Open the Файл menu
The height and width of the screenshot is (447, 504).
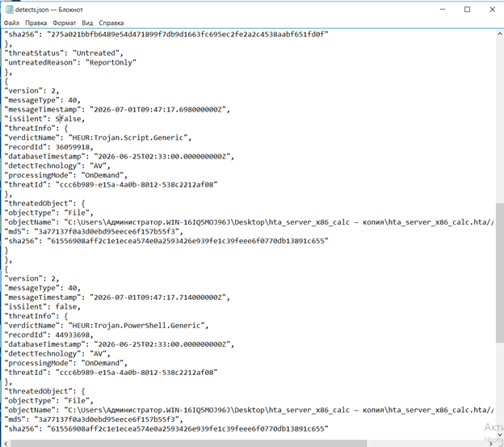[x=11, y=23]
